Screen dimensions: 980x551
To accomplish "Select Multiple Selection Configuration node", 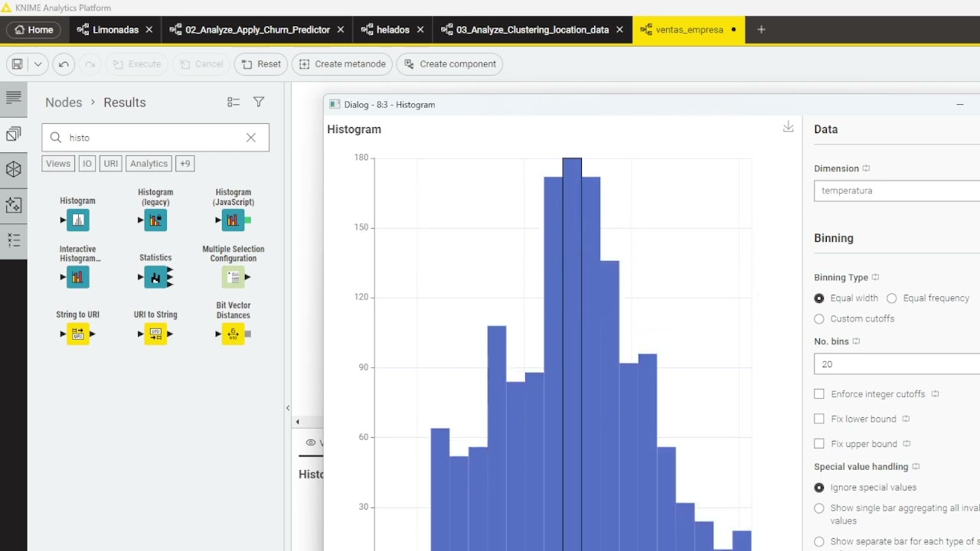I will (233, 276).
